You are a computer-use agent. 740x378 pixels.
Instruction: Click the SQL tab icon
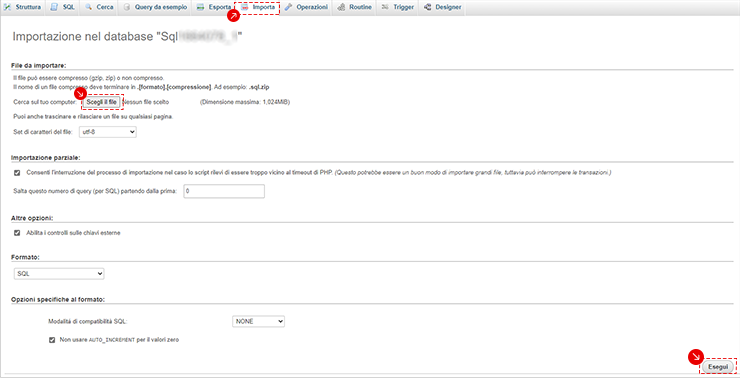pyautogui.click(x=55, y=8)
